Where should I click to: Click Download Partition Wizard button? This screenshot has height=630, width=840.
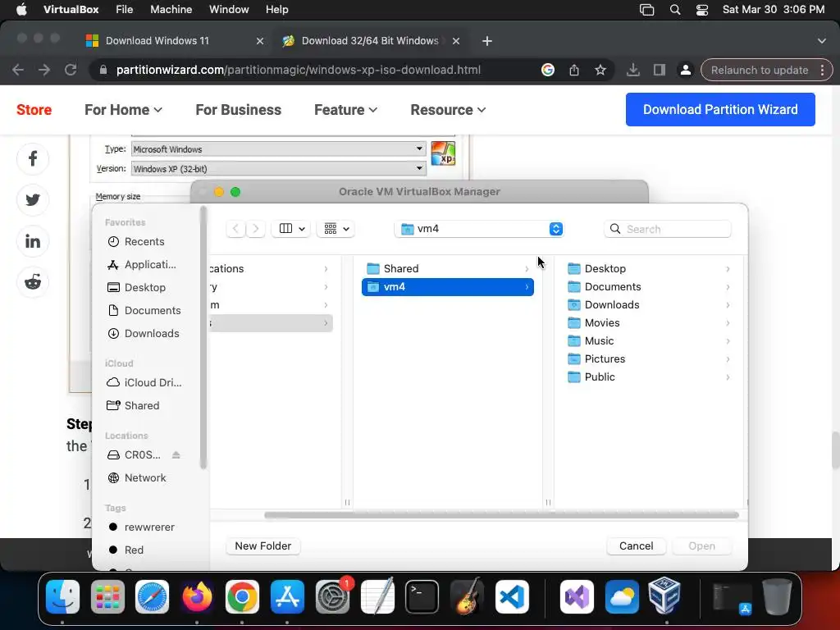pos(720,109)
